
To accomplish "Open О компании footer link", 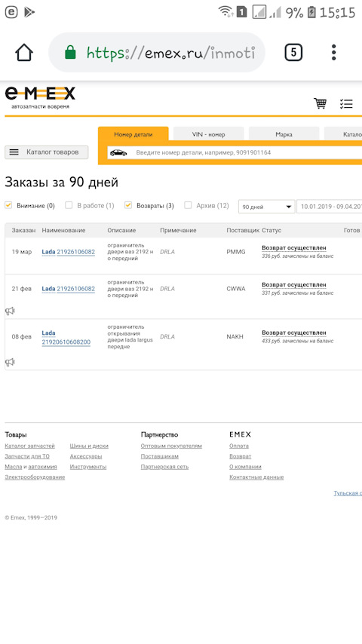I will point(245,467).
